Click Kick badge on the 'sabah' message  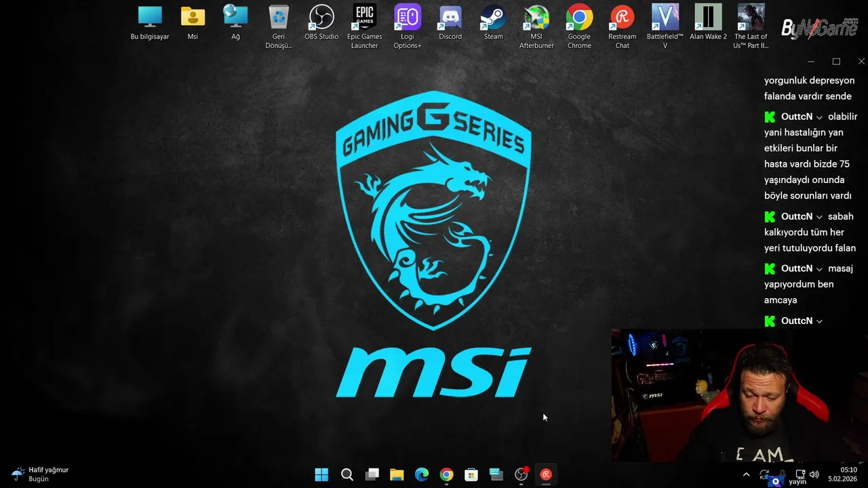(770, 216)
